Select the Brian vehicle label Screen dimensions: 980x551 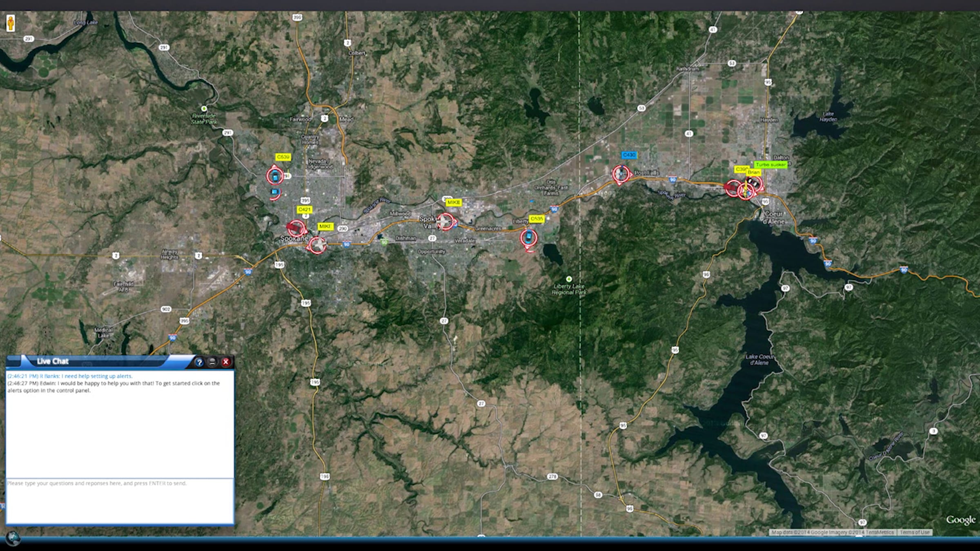[x=753, y=172]
